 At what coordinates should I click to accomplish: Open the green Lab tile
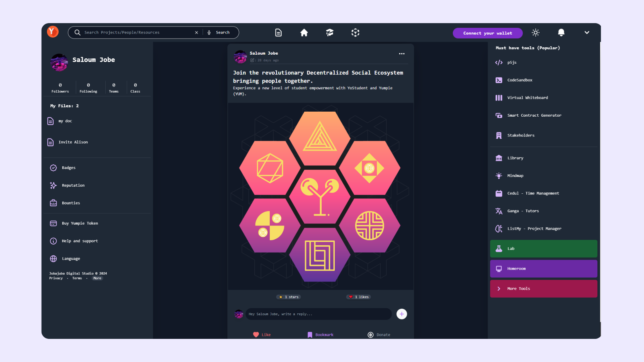coord(543,249)
